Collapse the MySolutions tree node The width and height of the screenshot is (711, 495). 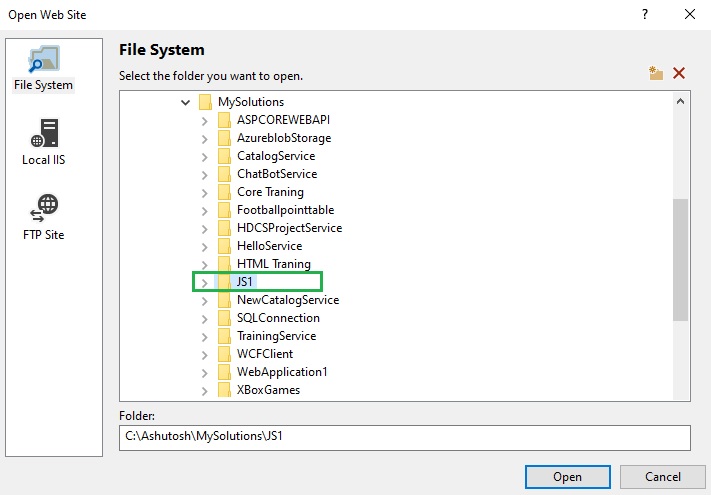pyautogui.click(x=185, y=102)
